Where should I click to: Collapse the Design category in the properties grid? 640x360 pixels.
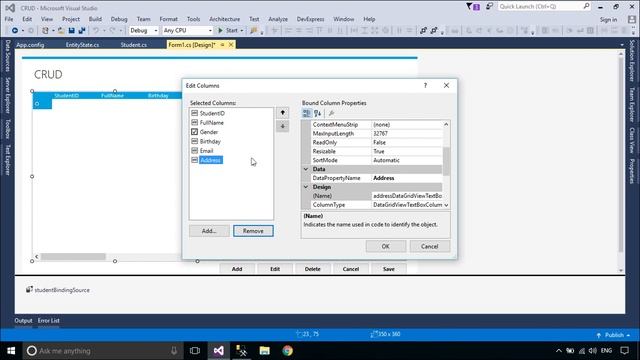click(x=306, y=187)
